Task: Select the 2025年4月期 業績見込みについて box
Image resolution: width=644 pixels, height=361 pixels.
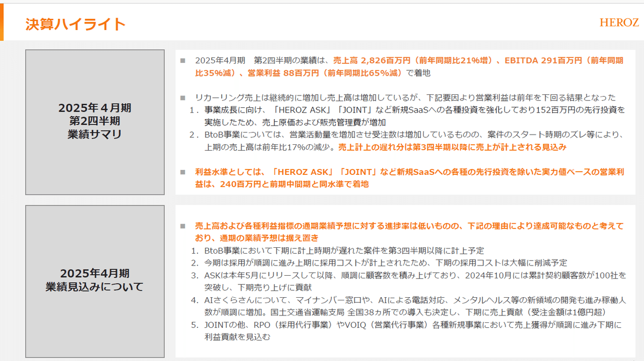Action: [x=95, y=281]
